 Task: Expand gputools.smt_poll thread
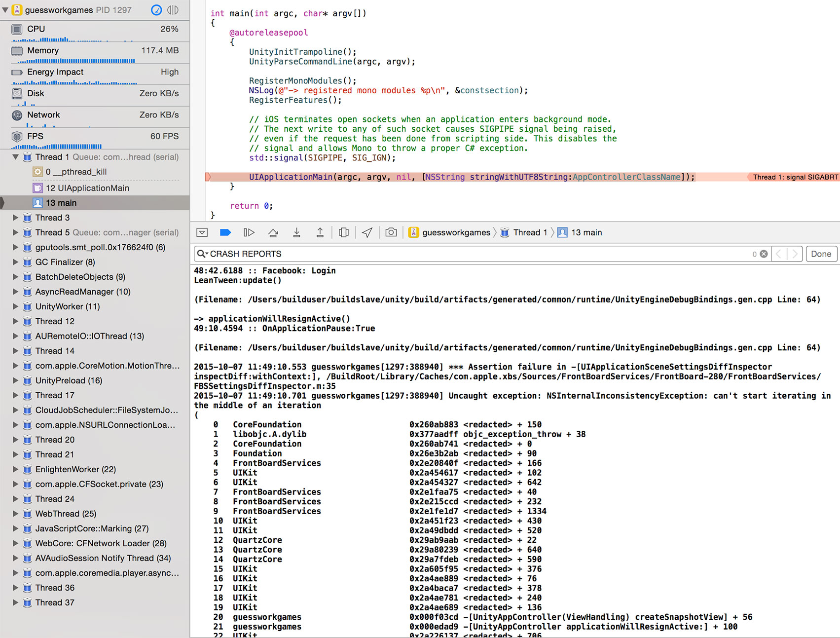click(15, 247)
